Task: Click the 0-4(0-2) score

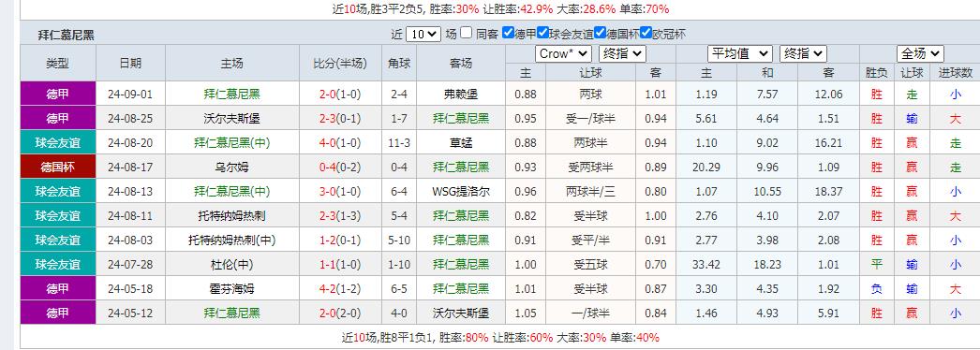Action: click(x=340, y=168)
